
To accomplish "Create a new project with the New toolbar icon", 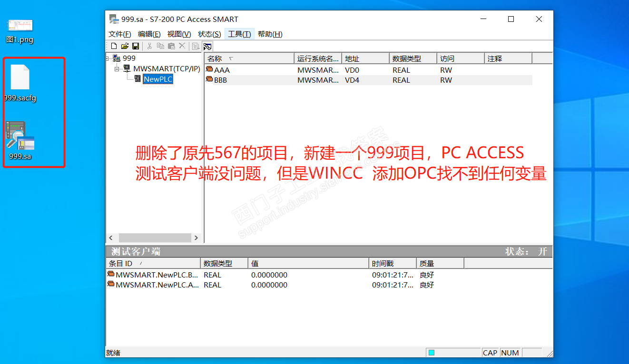I will coord(114,46).
